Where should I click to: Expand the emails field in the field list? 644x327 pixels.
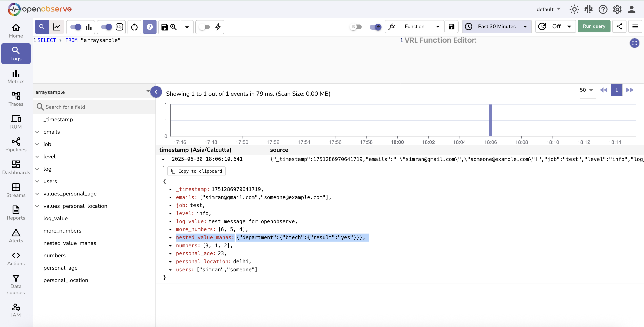[x=37, y=132]
